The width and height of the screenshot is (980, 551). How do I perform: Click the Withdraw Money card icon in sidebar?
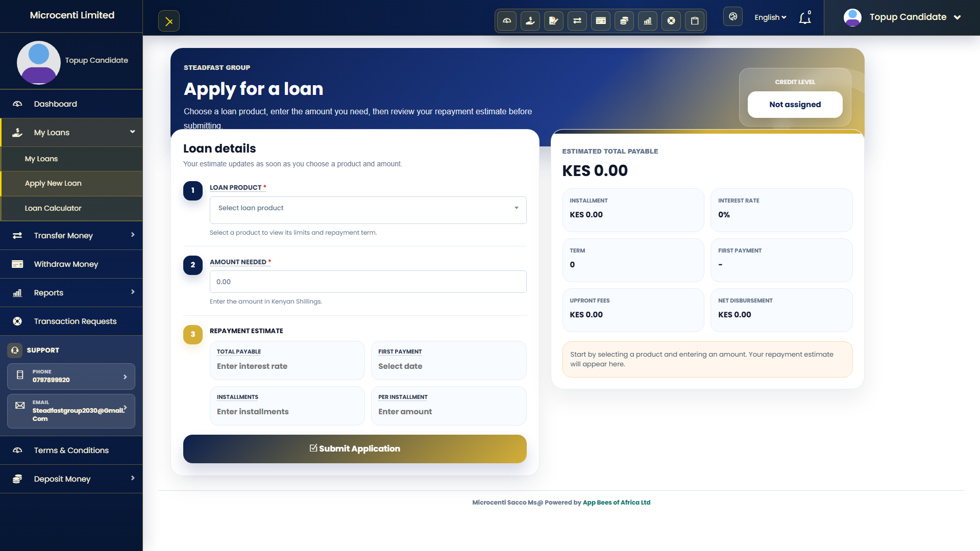[x=17, y=264]
